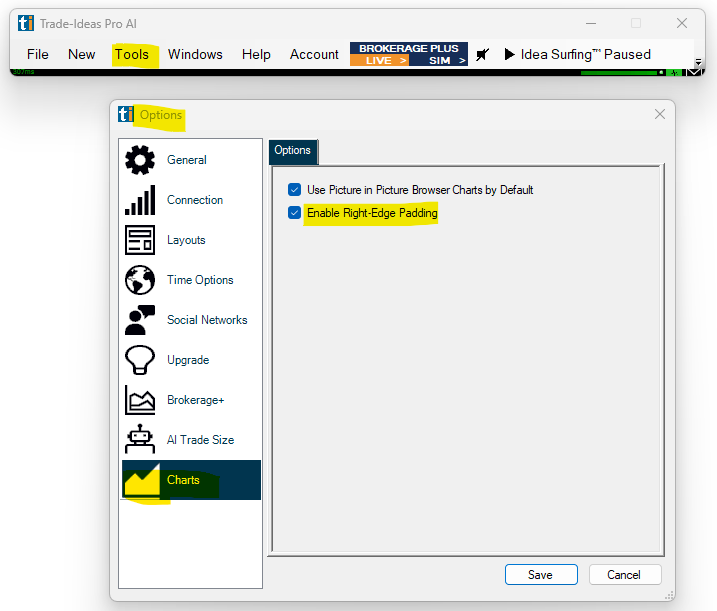Open the Layouts section icon
717x611 pixels.
pyautogui.click(x=140, y=240)
